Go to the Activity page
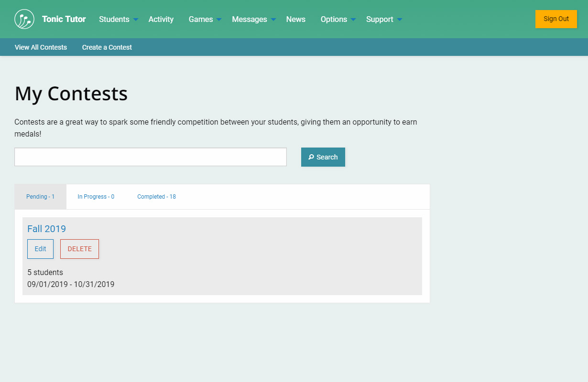Viewport: 588px width, 382px height. (161, 19)
